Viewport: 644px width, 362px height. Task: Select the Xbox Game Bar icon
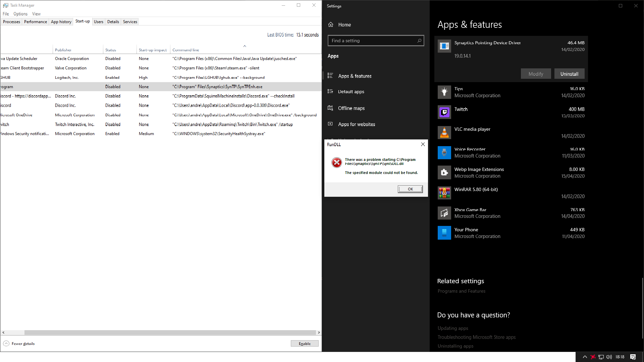click(x=444, y=213)
